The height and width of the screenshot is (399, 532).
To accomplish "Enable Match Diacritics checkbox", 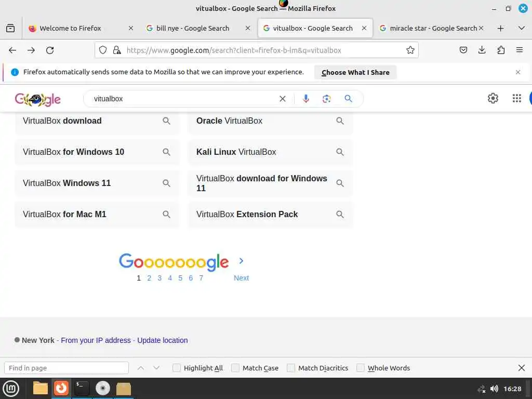I will coord(291,368).
